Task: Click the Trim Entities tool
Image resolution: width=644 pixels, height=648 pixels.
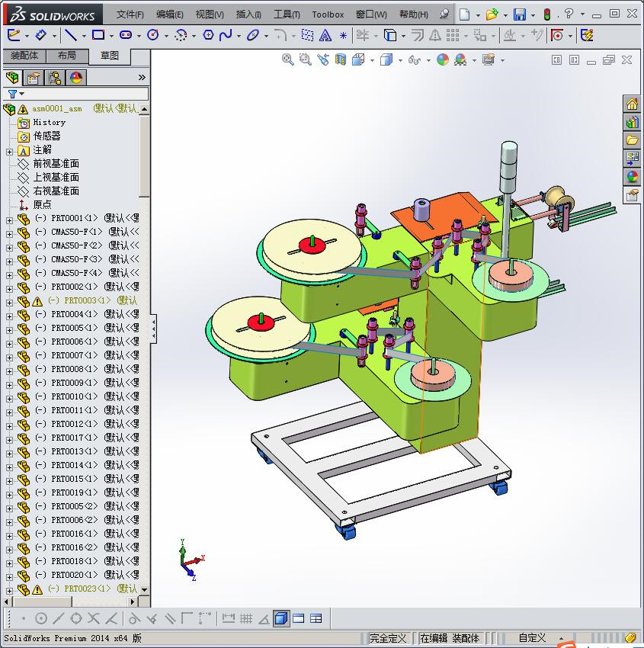Action: click(x=363, y=35)
